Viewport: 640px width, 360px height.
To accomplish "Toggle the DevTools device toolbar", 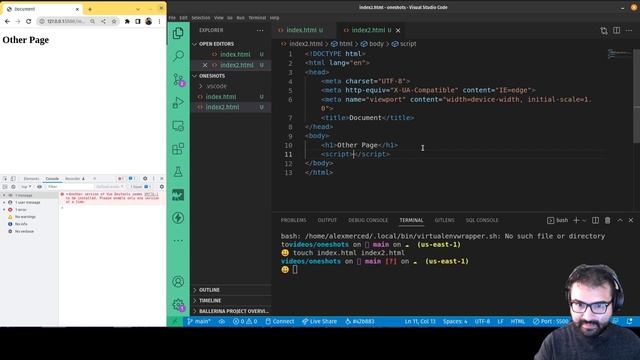I will pyautogui.click(x=13, y=179).
